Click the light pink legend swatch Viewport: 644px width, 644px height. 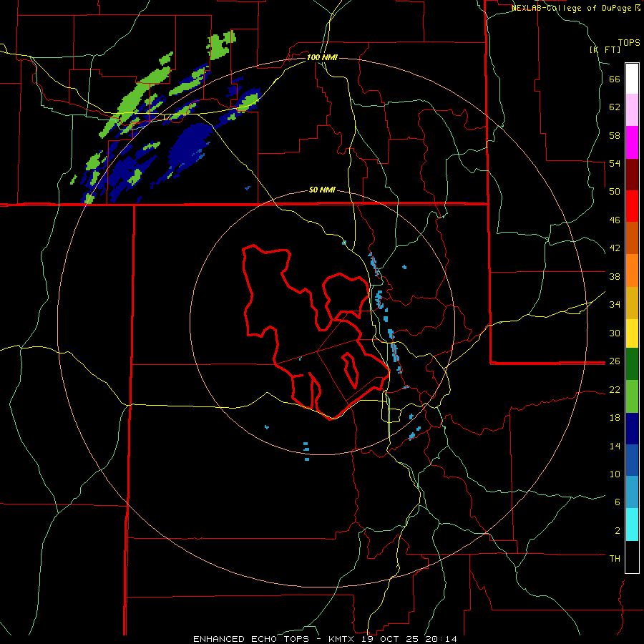coord(632,109)
